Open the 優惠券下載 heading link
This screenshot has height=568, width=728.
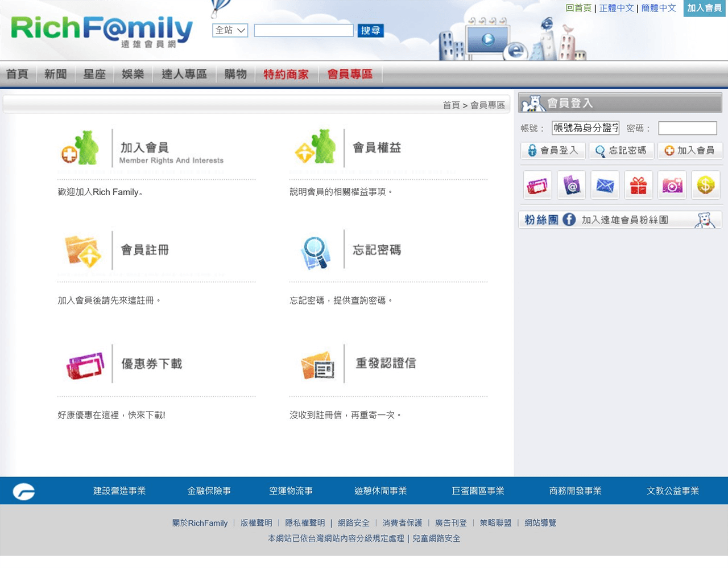pos(151,364)
